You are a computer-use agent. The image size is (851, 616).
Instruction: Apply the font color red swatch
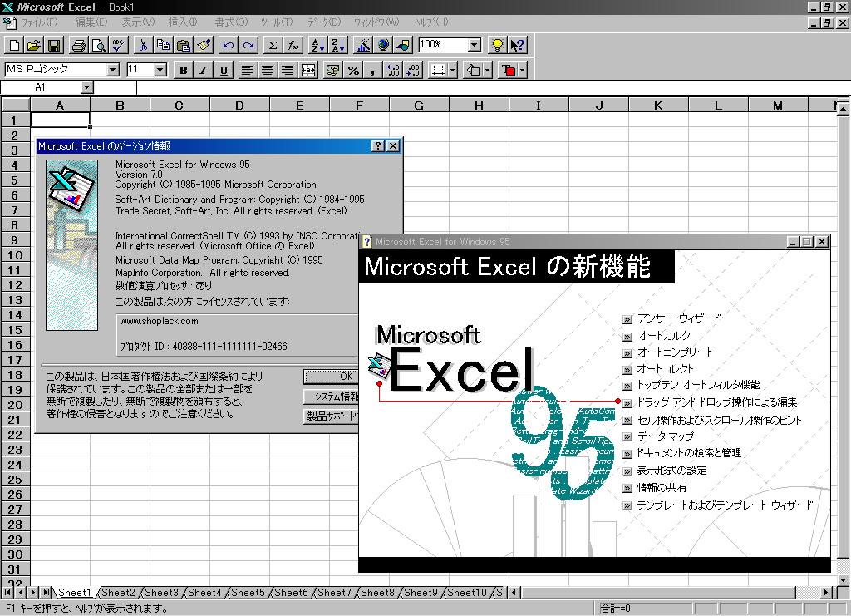pos(509,70)
